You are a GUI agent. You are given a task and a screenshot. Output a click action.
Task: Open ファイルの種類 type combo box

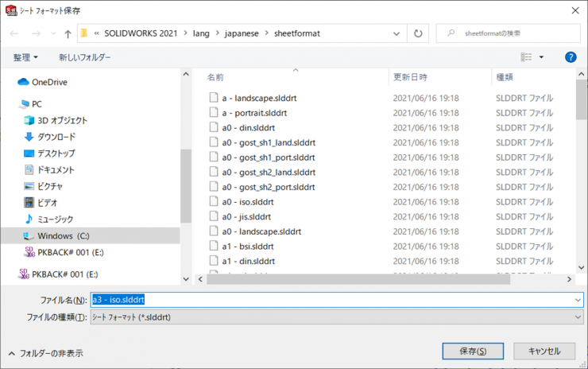coord(337,317)
